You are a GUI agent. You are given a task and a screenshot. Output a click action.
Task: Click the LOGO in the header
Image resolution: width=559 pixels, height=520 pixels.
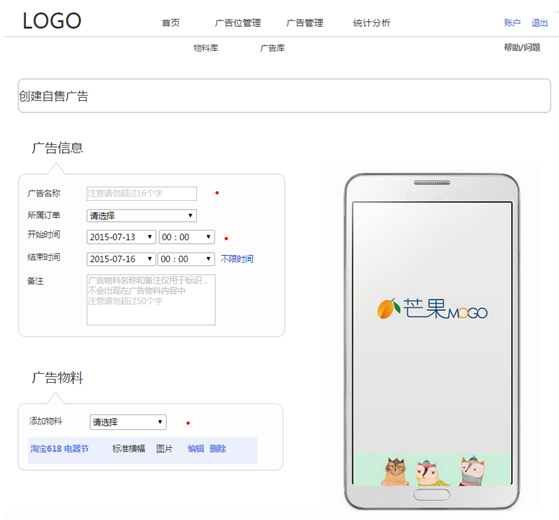point(52,21)
